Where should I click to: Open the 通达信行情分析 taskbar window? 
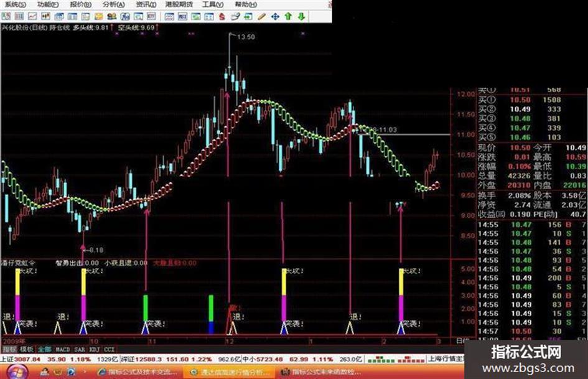pos(230,372)
